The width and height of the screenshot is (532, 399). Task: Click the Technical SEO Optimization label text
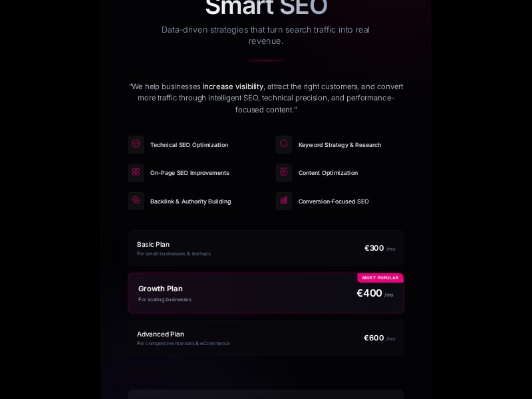click(x=189, y=145)
